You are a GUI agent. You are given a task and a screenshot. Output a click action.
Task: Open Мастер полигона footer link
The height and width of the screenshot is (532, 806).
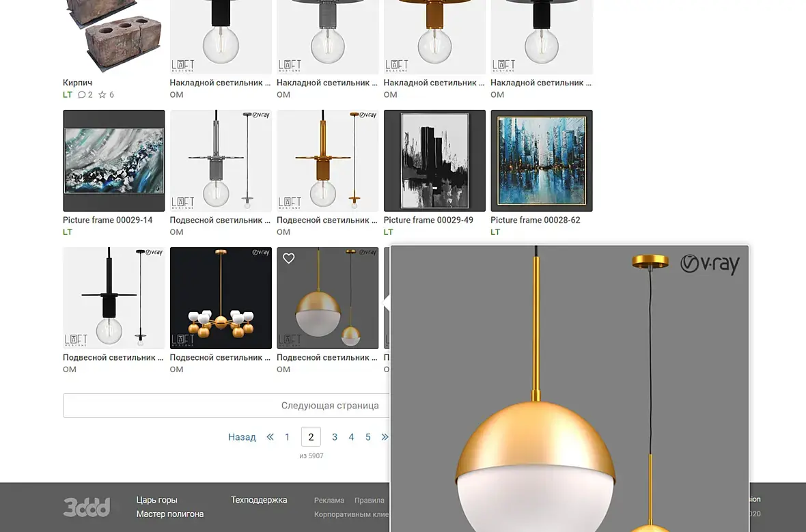[169, 514]
